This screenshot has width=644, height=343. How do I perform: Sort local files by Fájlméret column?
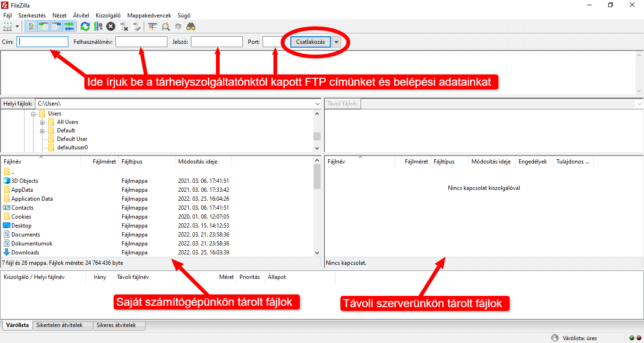[x=99, y=162]
